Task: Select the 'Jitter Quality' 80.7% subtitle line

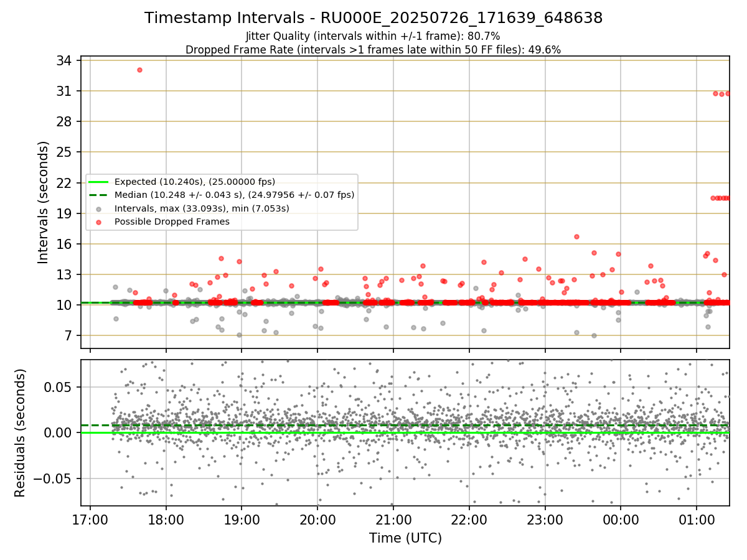Action: (373, 37)
